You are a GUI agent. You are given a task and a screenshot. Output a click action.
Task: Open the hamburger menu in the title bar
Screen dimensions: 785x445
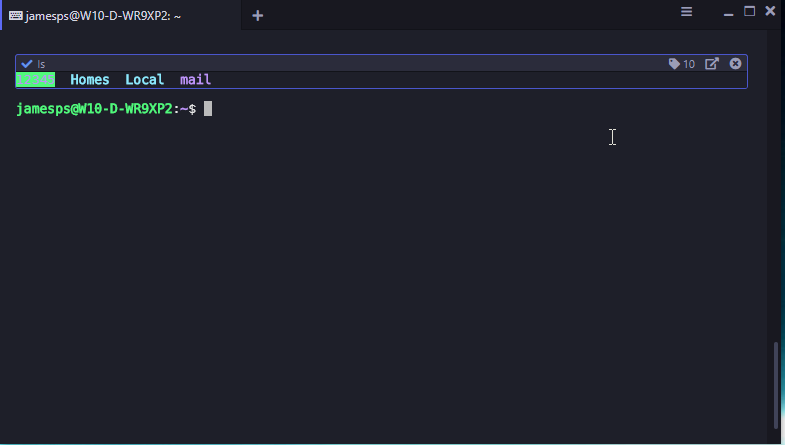click(x=686, y=12)
